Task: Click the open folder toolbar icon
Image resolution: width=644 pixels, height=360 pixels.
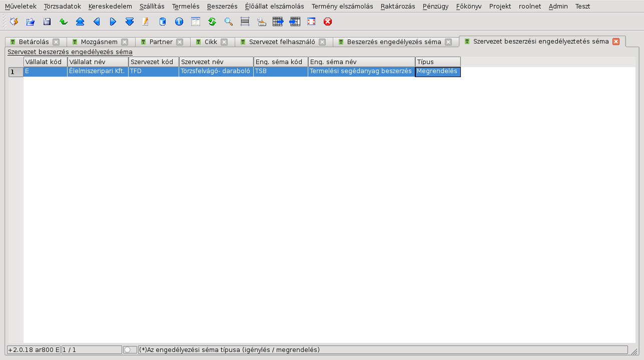Action: (31, 22)
